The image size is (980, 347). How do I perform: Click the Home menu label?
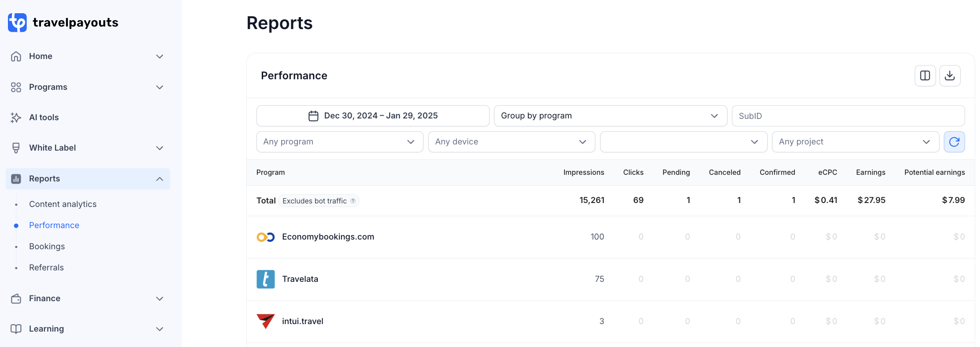point(41,56)
